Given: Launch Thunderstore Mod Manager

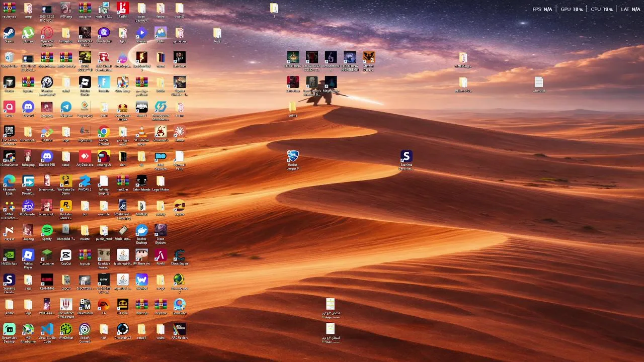Looking at the screenshot, I should (160, 110).
